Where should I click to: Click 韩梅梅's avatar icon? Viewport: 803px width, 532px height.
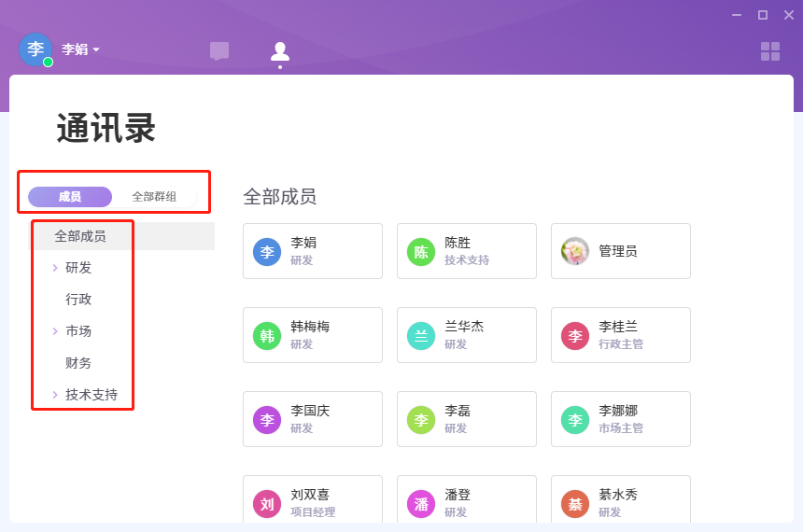[x=267, y=335]
